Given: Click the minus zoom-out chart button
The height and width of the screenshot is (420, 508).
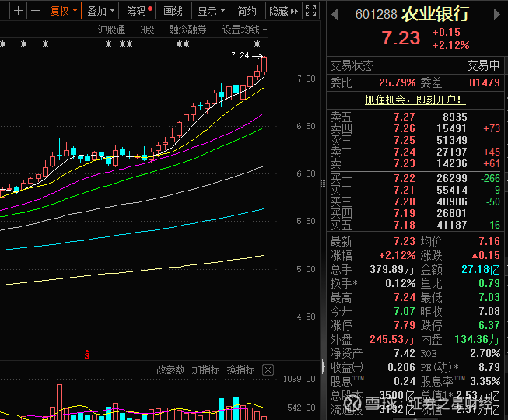Looking at the screenshot, I should tap(35, 11).
